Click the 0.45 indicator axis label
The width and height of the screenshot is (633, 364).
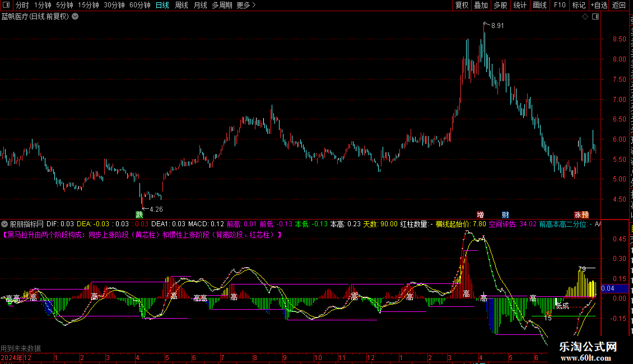tap(619, 239)
